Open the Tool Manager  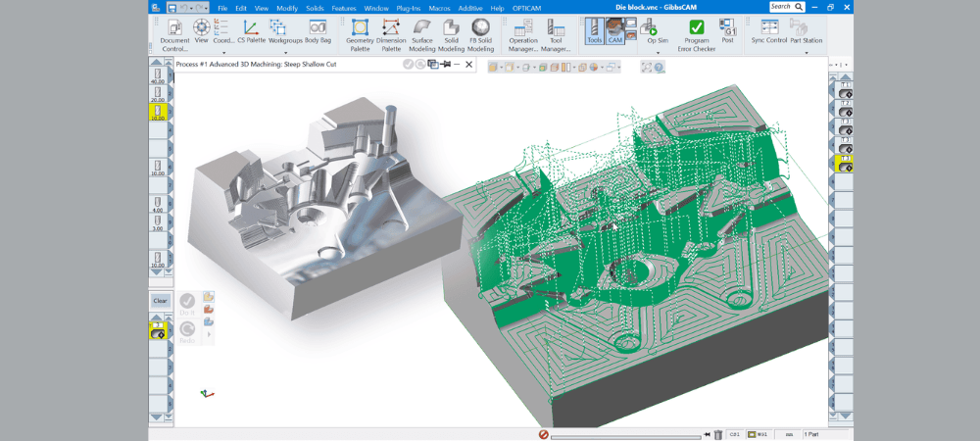coord(555,35)
